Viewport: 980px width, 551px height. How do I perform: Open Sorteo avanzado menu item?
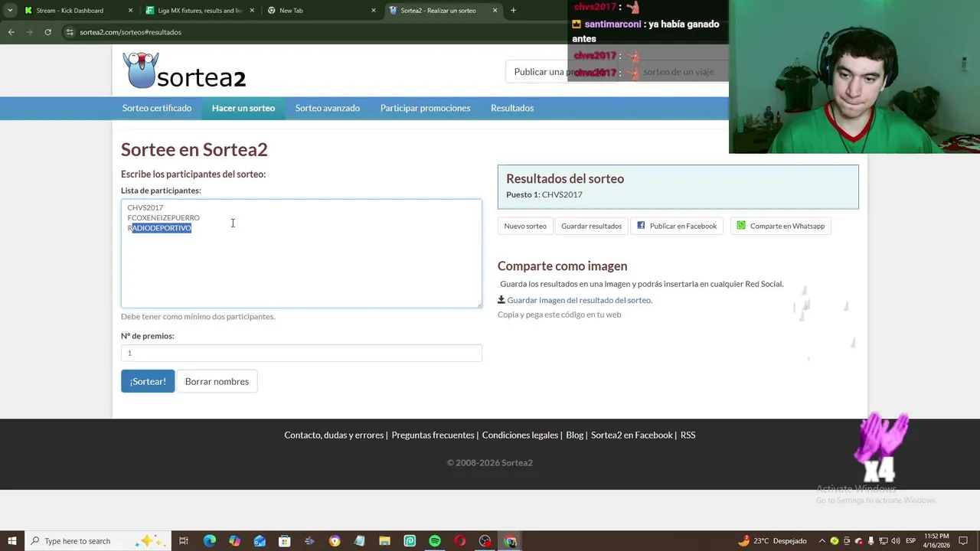click(328, 108)
